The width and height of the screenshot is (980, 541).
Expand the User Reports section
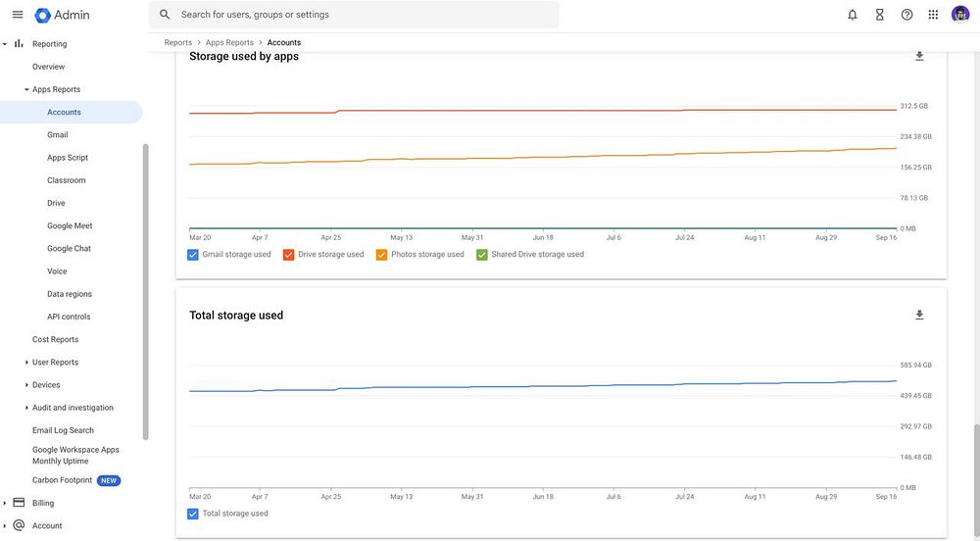pos(26,363)
